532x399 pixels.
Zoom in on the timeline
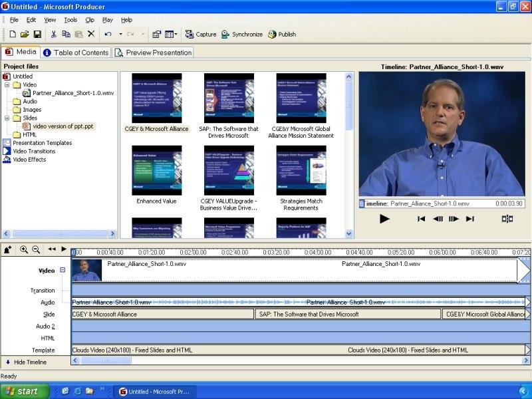click(24, 250)
